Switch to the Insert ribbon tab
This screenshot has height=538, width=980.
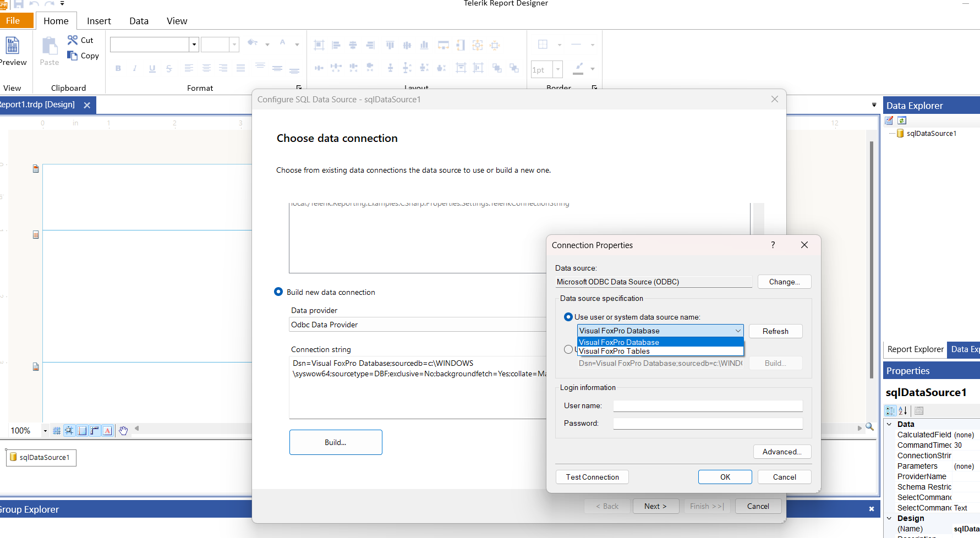[x=98, y=21]
